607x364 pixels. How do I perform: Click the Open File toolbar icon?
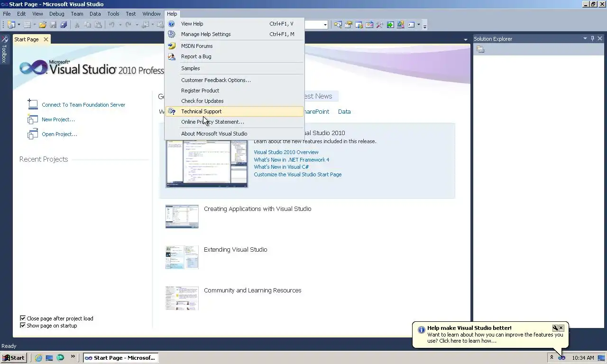(x=43, y=25)
